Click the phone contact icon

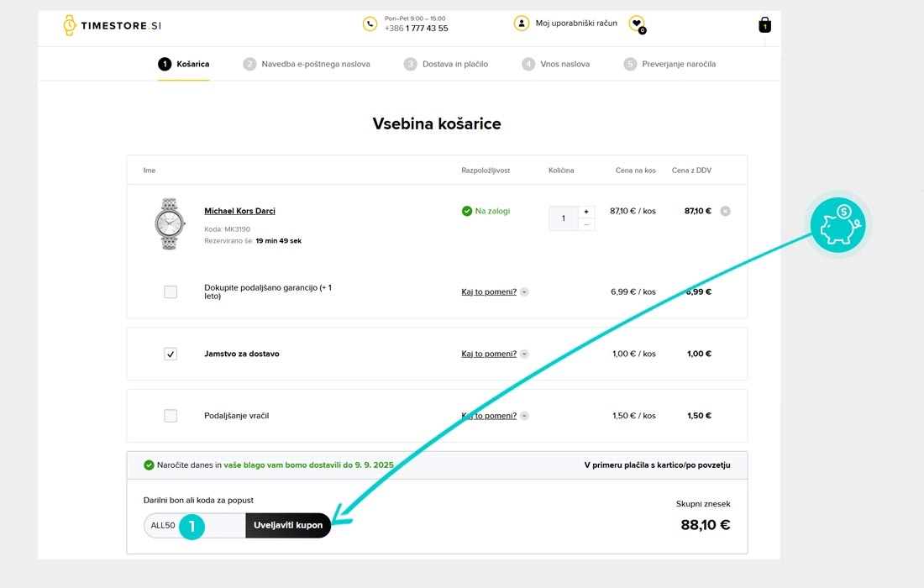tap(370, 24)
